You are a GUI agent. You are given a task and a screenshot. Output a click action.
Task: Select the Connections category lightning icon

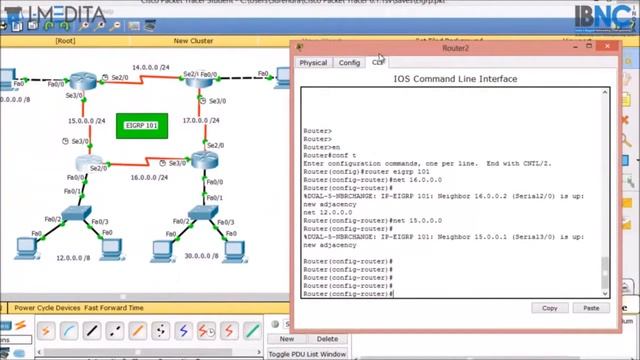pyautogui.click(x=20, y=325)
